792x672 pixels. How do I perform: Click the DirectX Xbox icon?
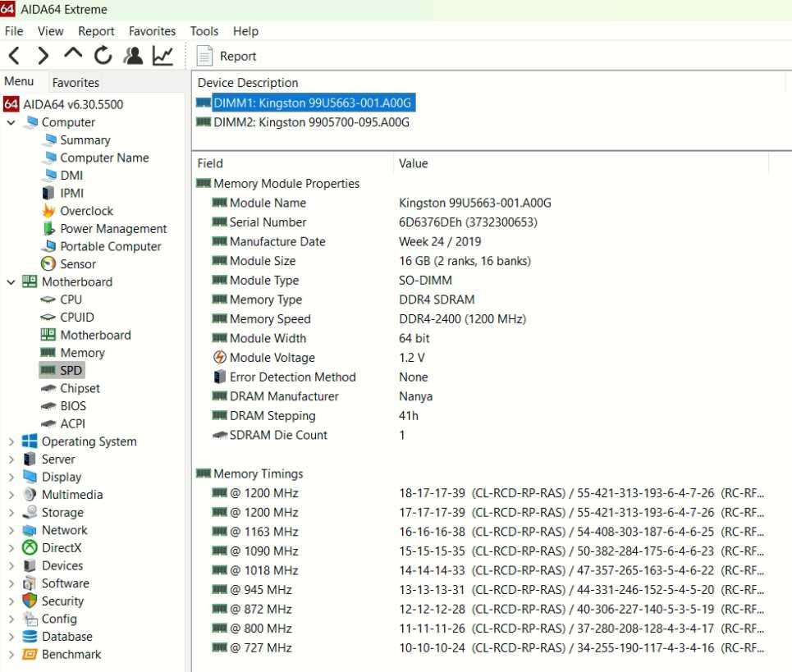[x=30, y=548]
